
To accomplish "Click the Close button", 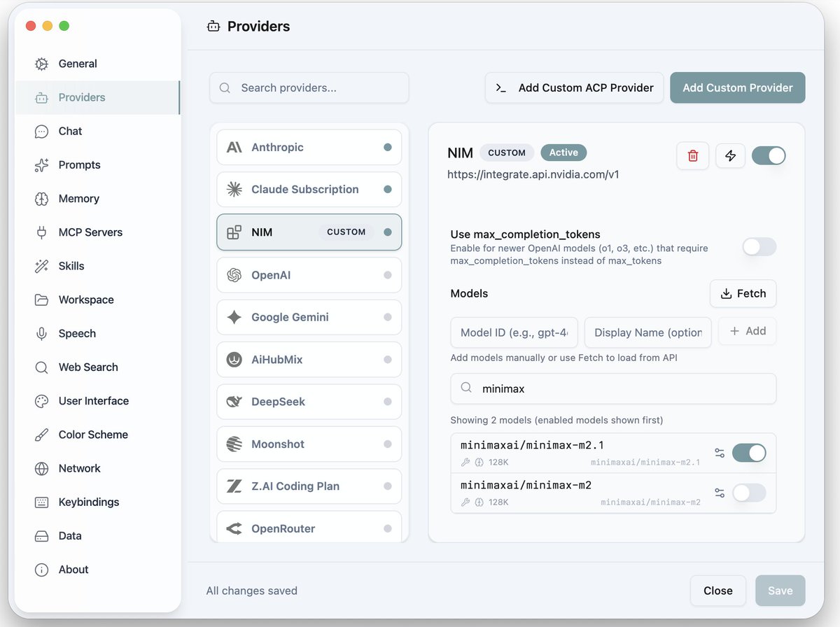I will coord(718,591).
